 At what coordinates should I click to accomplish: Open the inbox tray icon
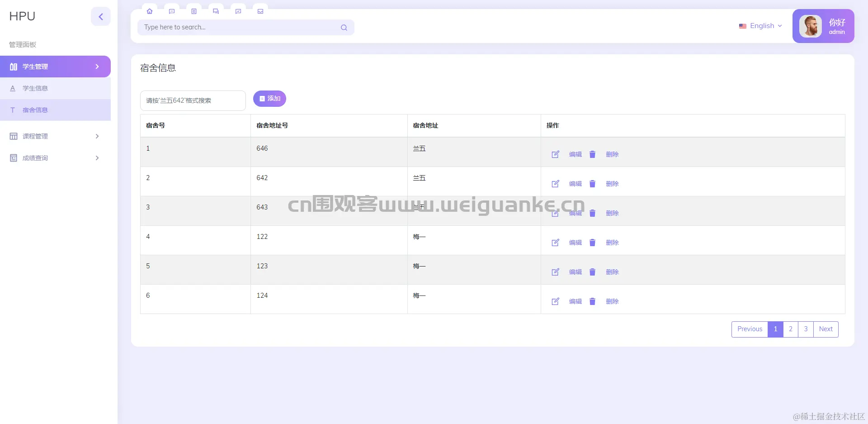[x=260, y=11]
